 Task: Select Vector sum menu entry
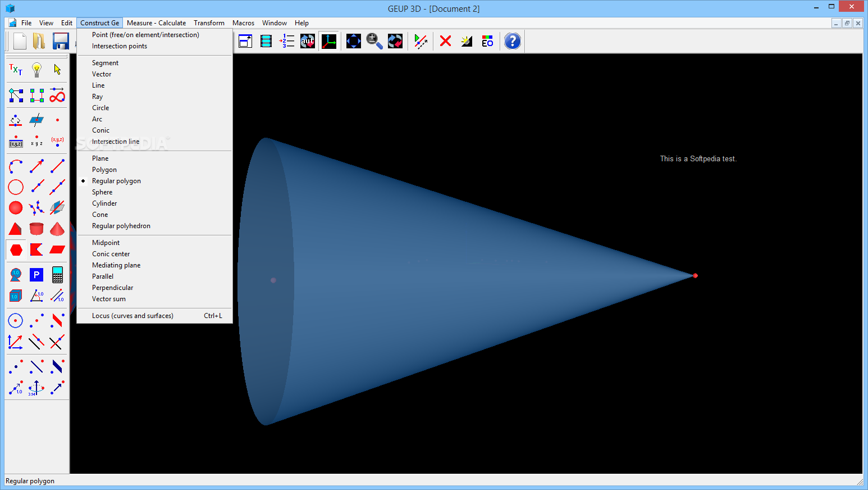pos(154,299)
